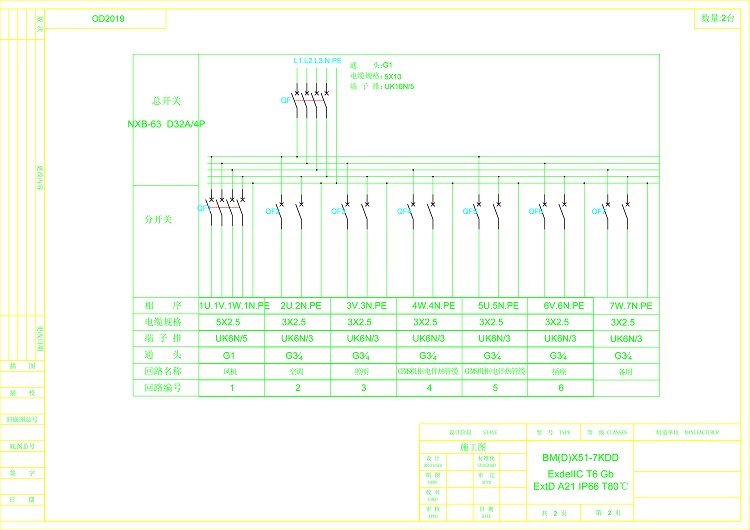750x530 pixels.
Task: Select the 端子排:UK6N/5 note above the busbars
Action: [382, 87]
